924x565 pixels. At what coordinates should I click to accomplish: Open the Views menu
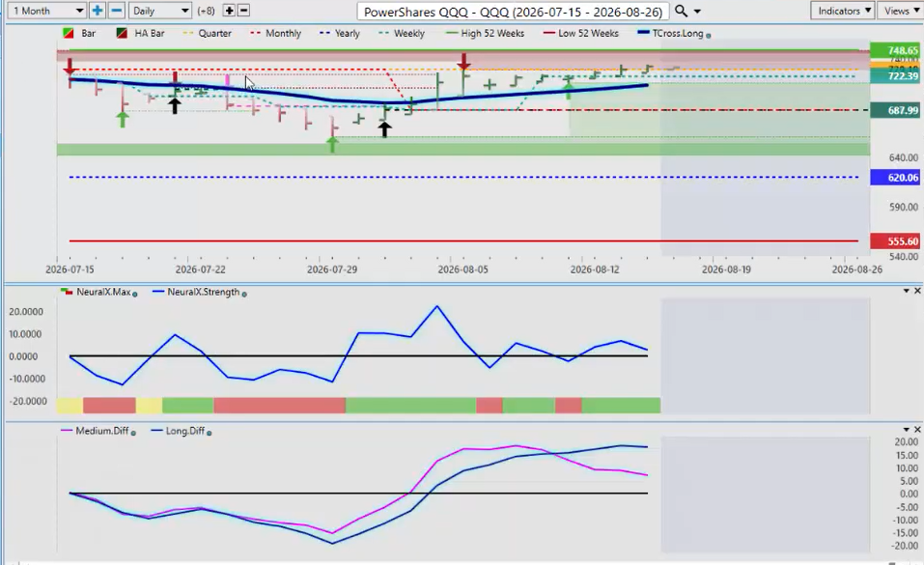[900, 11]
